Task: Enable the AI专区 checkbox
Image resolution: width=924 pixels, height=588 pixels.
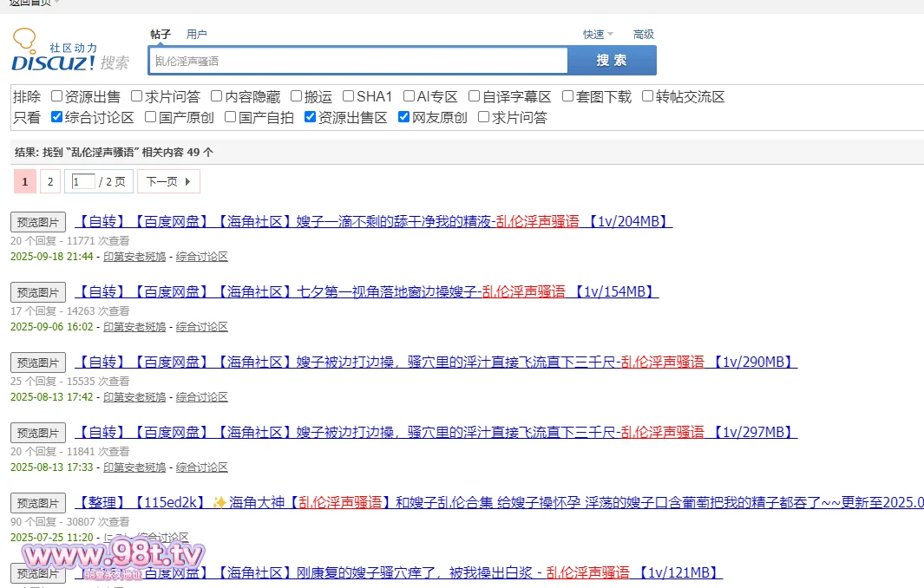Action: click(x=409, y=96)
